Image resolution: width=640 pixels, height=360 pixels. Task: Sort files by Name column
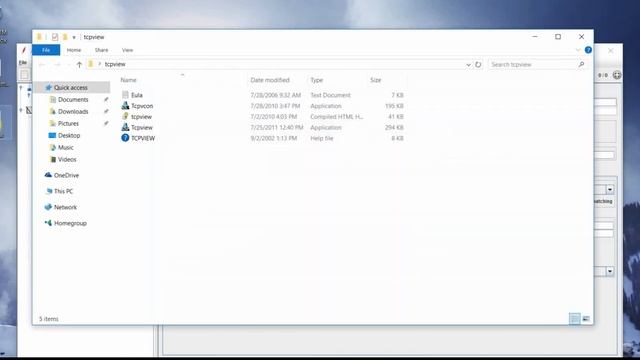[x=129, y=80]
